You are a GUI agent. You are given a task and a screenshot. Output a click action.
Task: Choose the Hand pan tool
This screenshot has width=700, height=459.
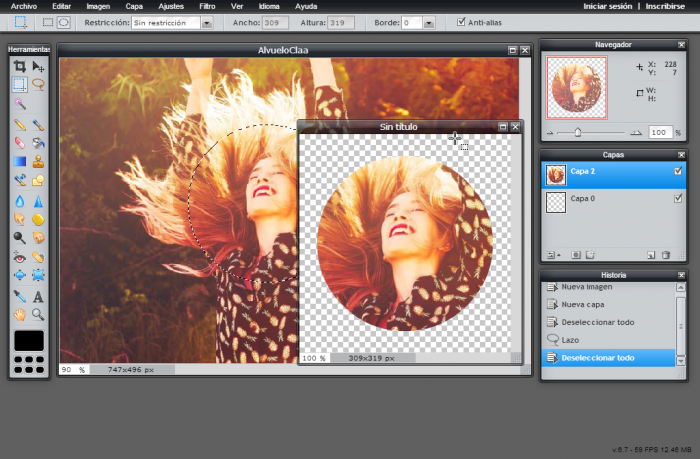coord(19,314)
